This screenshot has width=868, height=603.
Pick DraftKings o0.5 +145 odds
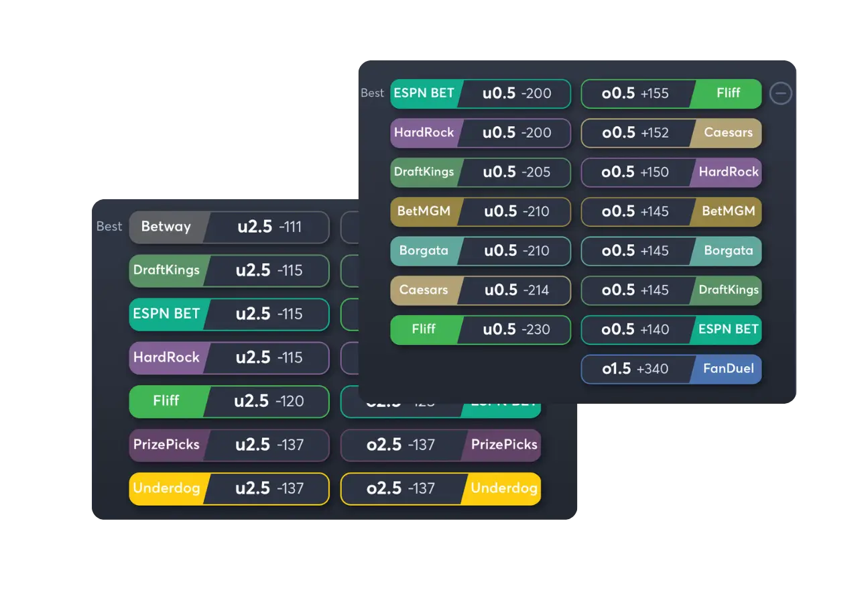pos(671,290)
